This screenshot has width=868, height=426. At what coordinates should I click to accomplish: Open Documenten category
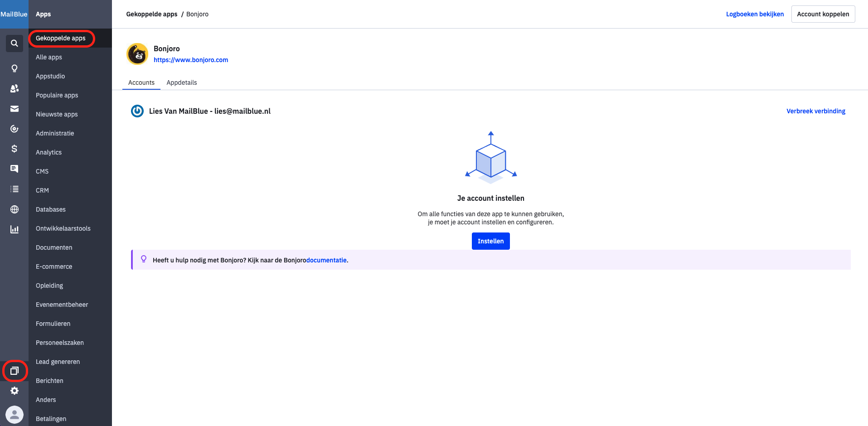pyautogui.click(x=70, y=247)
